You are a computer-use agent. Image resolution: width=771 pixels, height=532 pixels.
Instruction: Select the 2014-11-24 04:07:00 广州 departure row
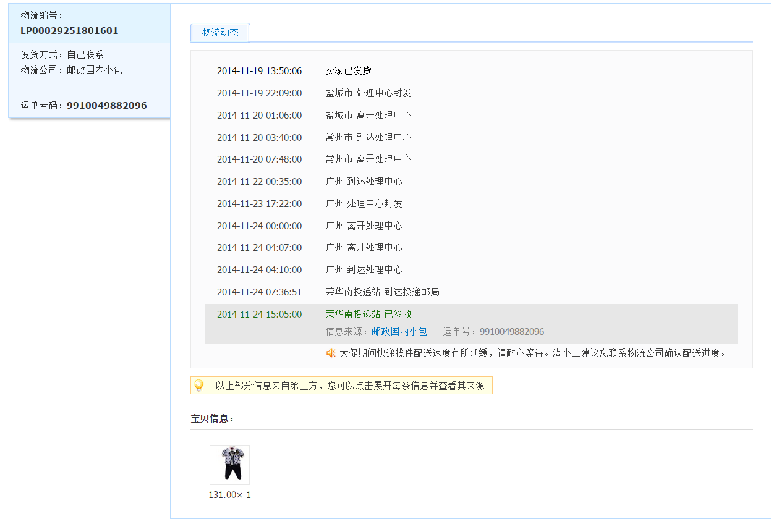click(x=364, y=248)
